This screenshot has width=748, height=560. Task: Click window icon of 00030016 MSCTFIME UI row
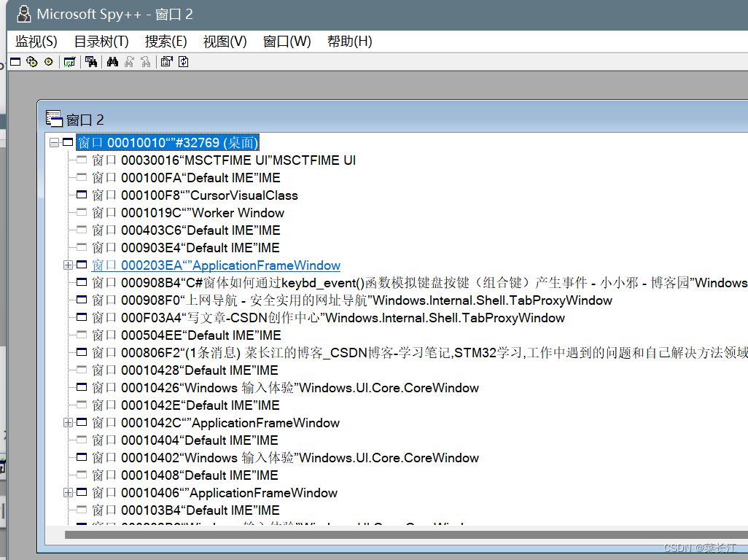point(82,160)
